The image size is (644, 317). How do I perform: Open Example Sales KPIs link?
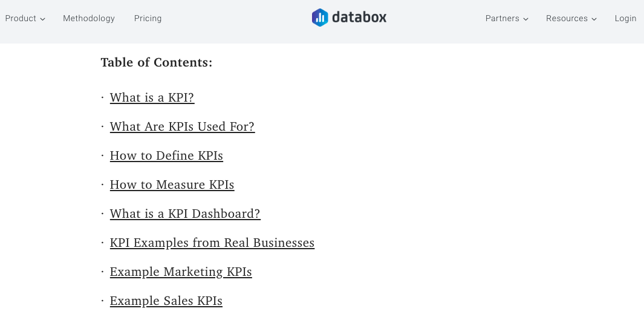pyautogui.click(x=166, y=301)
